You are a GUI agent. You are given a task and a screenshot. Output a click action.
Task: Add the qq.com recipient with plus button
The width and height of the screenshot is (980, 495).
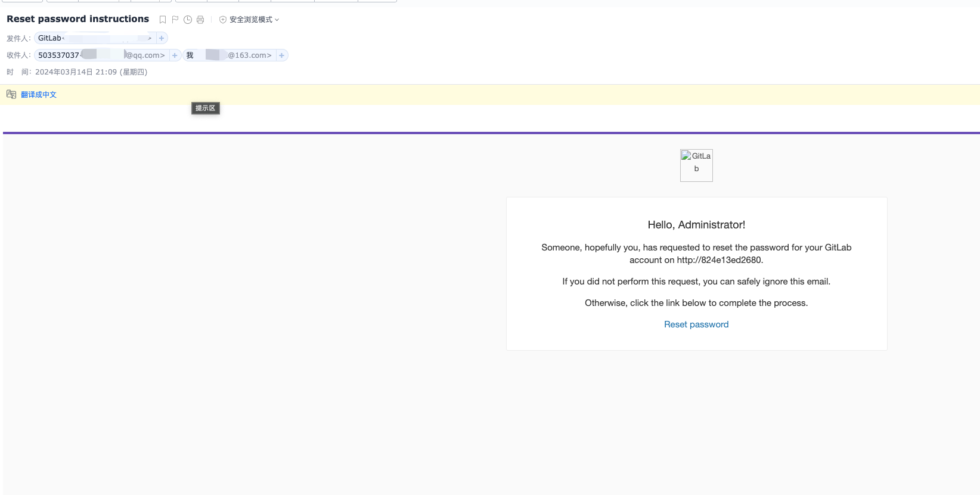(x=175, y=55)
